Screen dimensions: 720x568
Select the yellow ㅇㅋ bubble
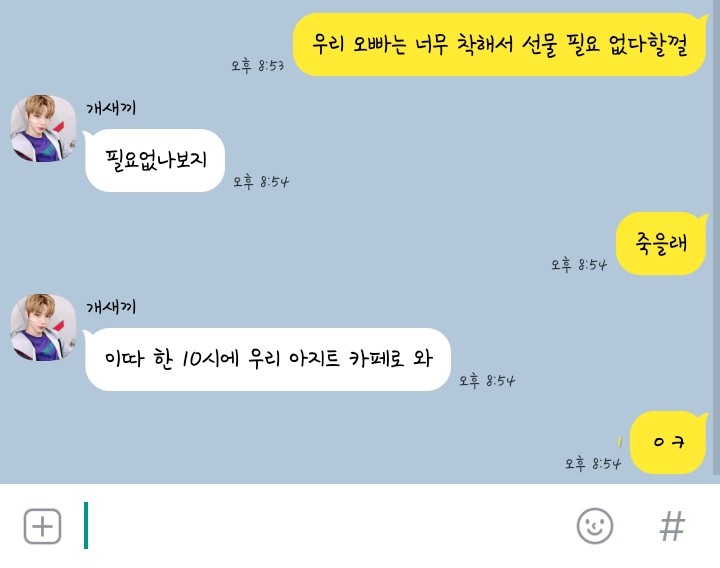pos(669,442)
